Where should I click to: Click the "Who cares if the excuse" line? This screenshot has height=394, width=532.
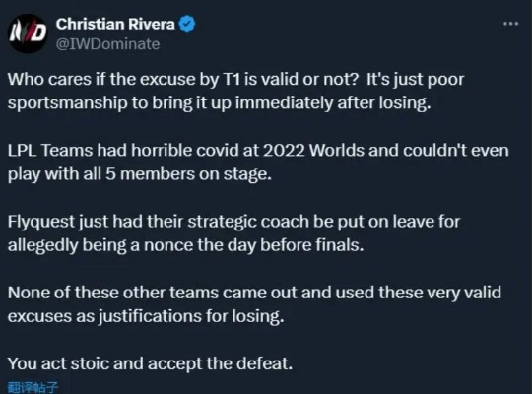pos(235,80)
